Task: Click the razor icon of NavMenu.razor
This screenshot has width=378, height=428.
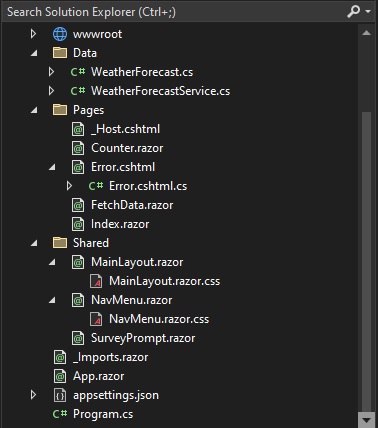Action: tap(78, 300)
